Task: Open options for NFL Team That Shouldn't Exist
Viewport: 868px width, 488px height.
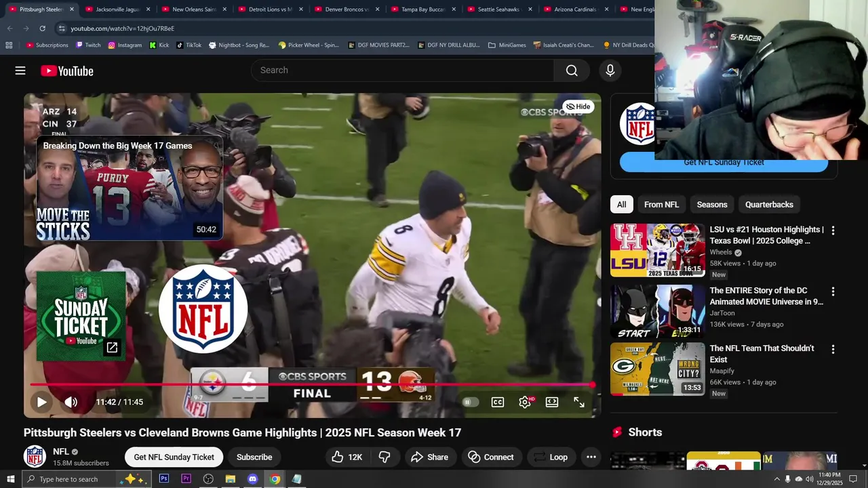Action: point(833,349)
